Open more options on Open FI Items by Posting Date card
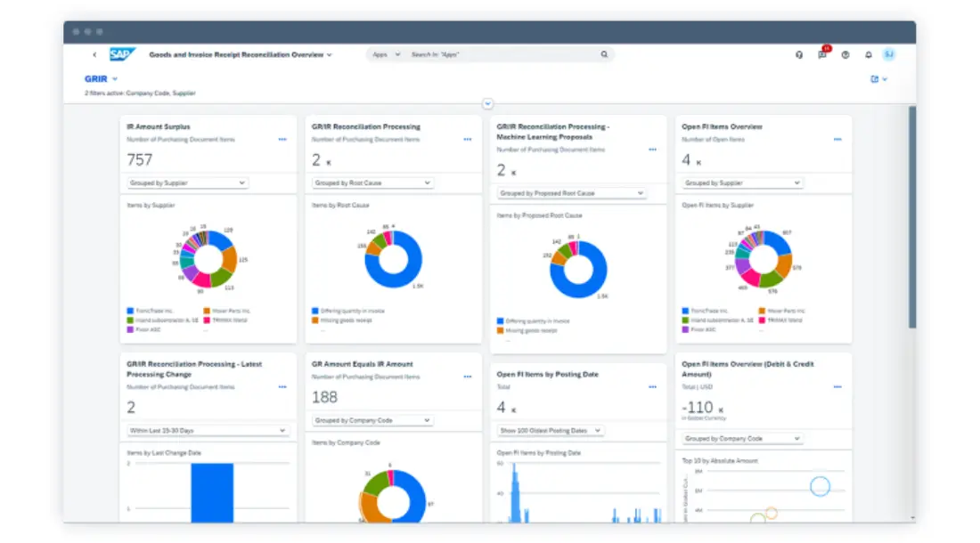980x543 pixels. coord(652,387)
